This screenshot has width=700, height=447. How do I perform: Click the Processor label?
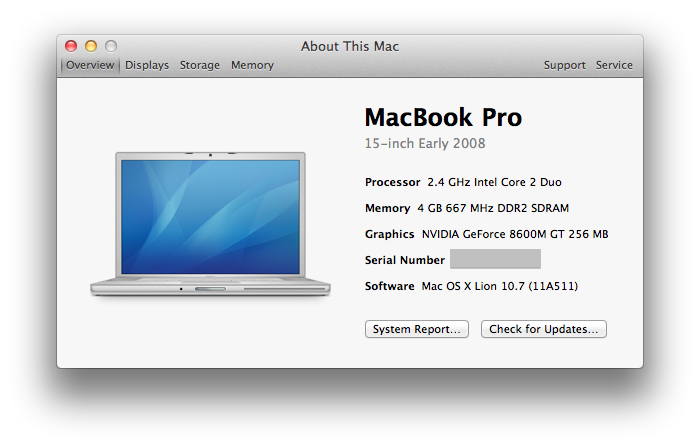point(392,182)
